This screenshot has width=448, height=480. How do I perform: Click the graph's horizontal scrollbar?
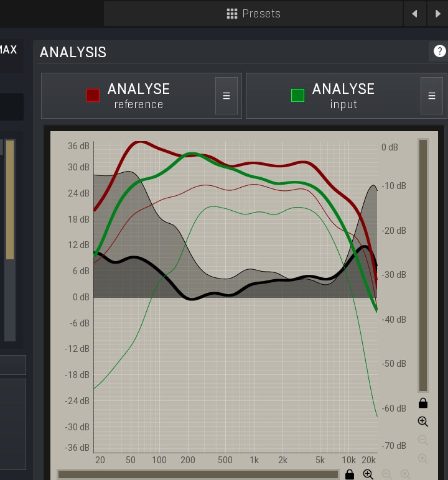click(198, 474)
